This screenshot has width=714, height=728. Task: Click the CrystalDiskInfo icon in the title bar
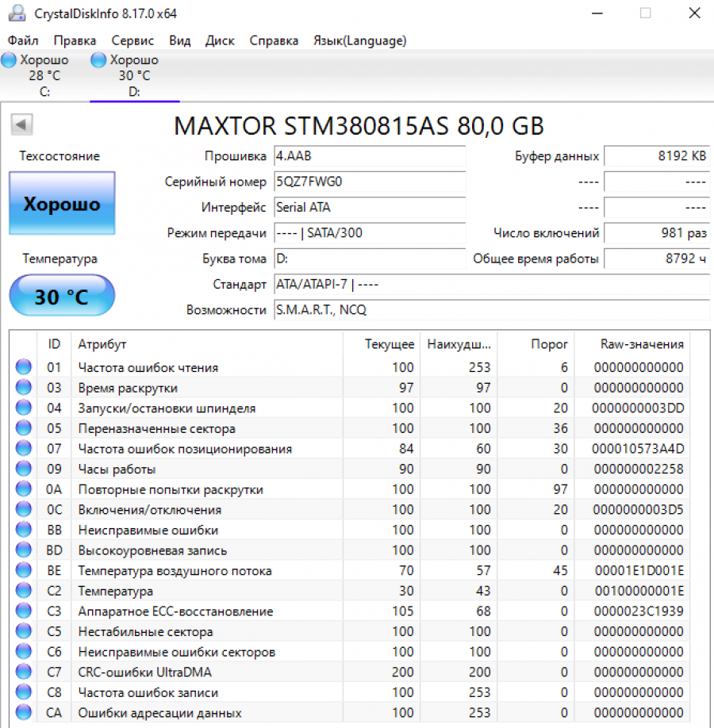(x=16, y=13)
